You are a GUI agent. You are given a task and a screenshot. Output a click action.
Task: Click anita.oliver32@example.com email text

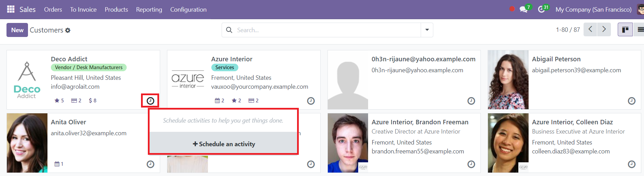[x=88, y=133]
